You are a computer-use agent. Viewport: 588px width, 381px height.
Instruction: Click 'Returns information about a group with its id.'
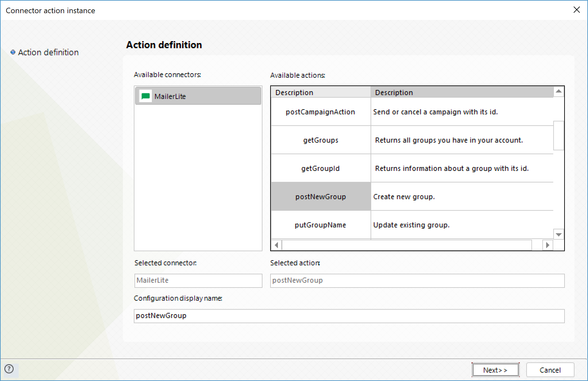452,168
